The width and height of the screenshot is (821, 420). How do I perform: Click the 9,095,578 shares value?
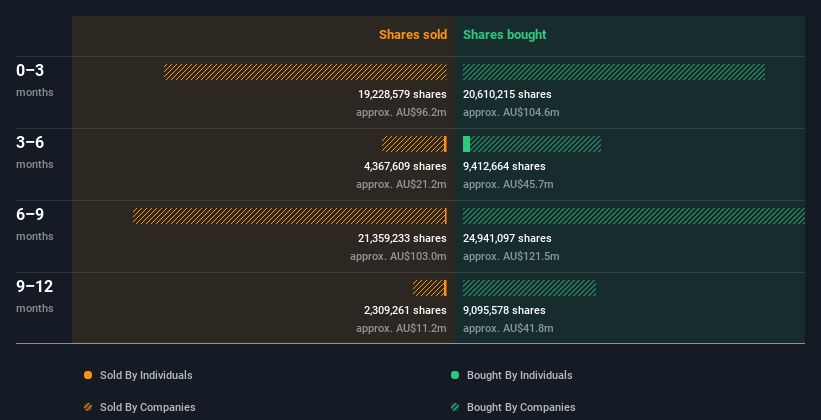[504, 310]
